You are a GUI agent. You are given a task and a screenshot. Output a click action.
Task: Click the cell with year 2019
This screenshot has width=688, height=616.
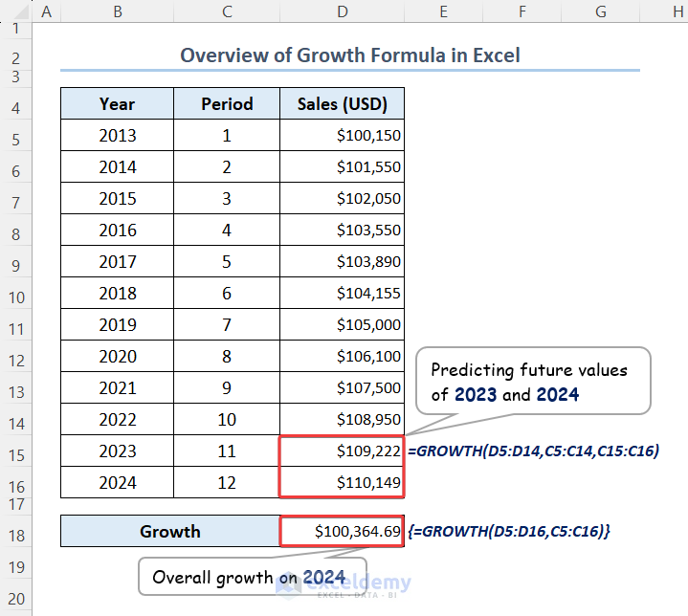[117, 324]
